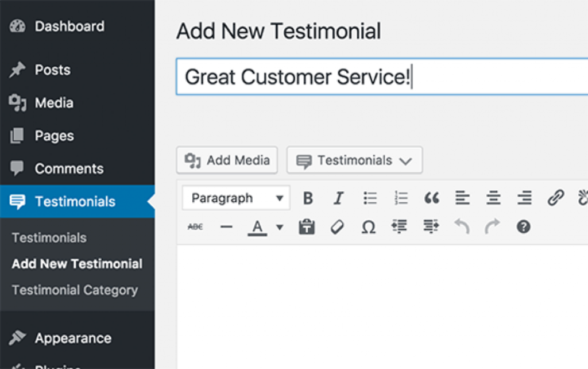Open keyboard shortcuts help
588x369 pixels.
pyautogui.click(x=524, y=226)
